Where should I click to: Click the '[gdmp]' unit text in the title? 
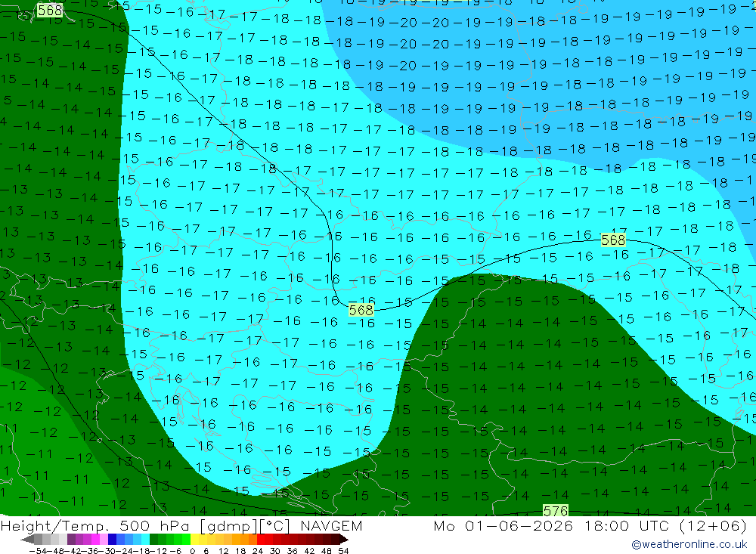[x=229, y=526]
